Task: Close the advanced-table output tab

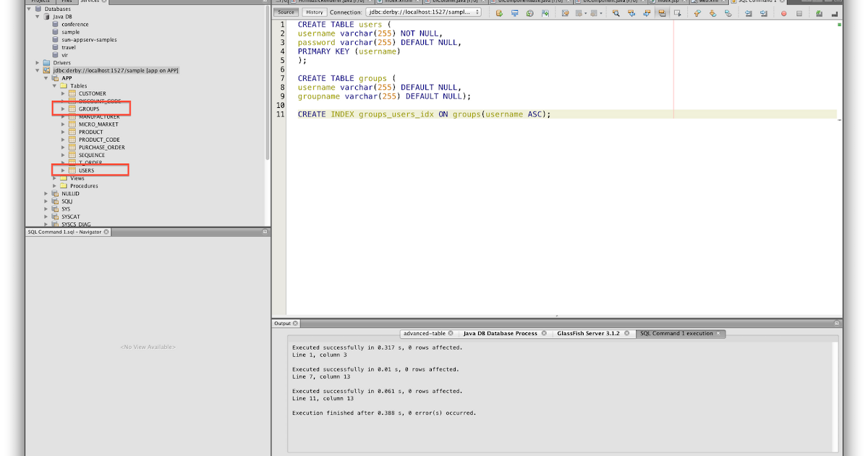Action: tap(451, 334)
